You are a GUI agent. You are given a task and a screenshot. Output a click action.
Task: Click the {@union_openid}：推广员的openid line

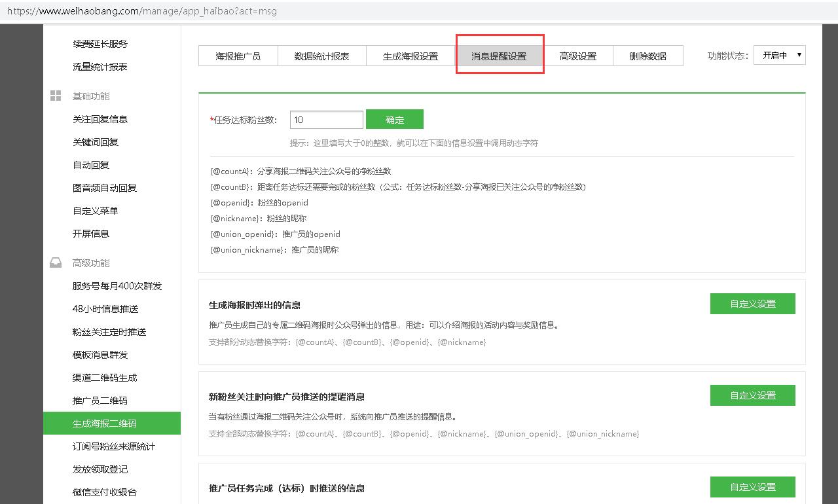click(275, 234)
